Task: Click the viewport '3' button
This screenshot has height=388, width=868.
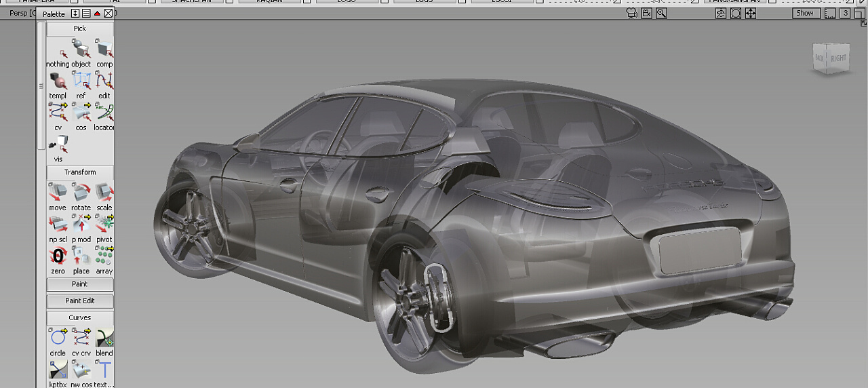Action: pos(845,13)
